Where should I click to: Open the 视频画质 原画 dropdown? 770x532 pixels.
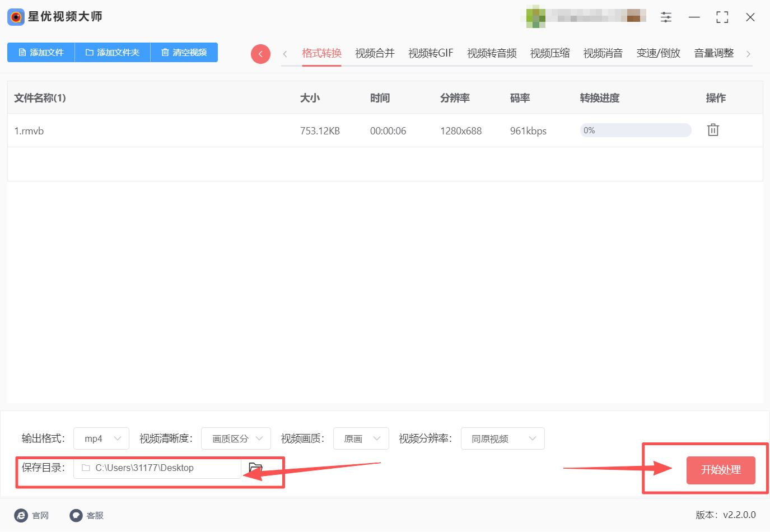click(x=361, y=438)
